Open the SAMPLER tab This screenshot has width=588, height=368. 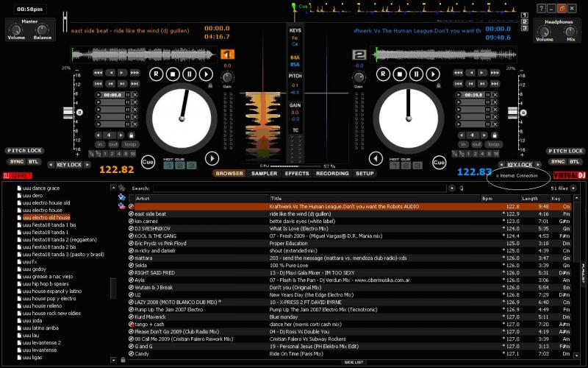click(264, 174)
